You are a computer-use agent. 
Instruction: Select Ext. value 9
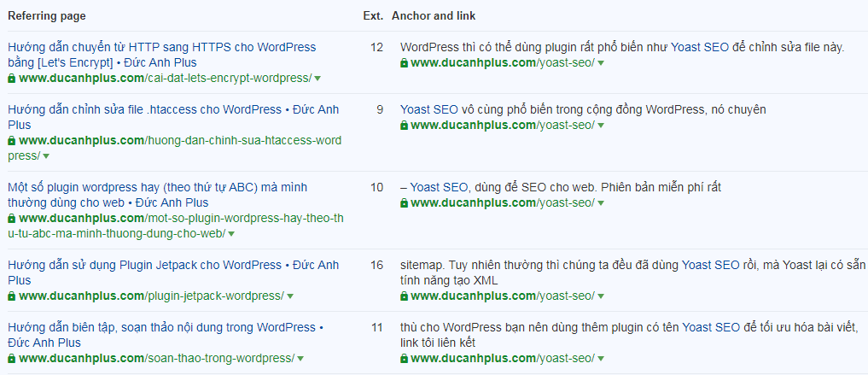(x=380, y=109)
